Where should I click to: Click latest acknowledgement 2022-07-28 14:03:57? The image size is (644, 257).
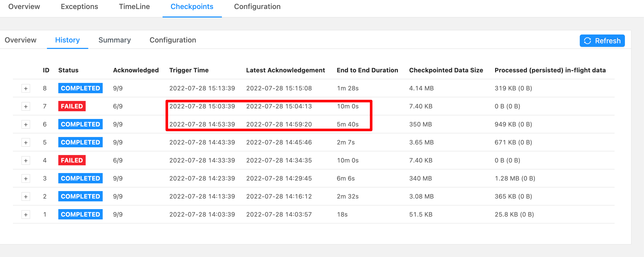tap(279, 215)
